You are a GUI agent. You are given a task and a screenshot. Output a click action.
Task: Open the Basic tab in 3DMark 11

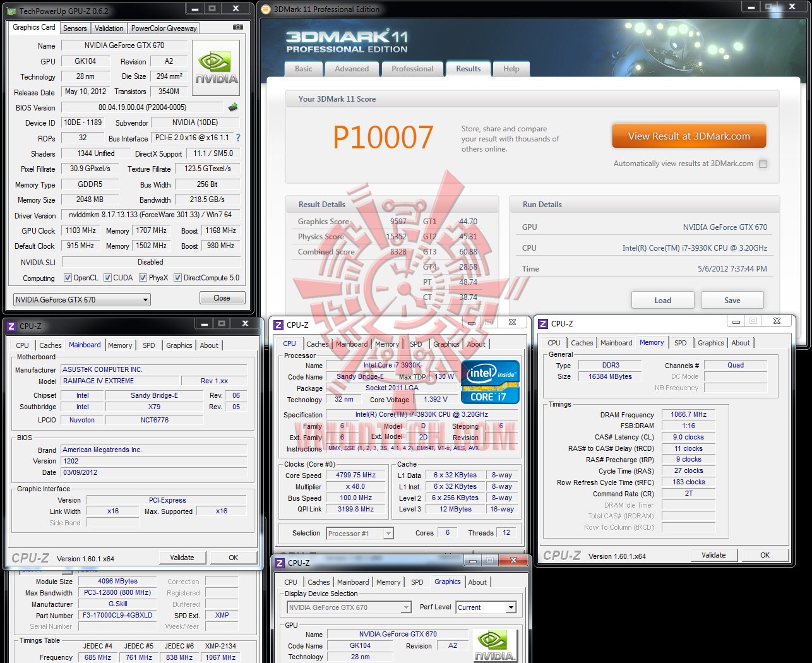tap(304, 69)
